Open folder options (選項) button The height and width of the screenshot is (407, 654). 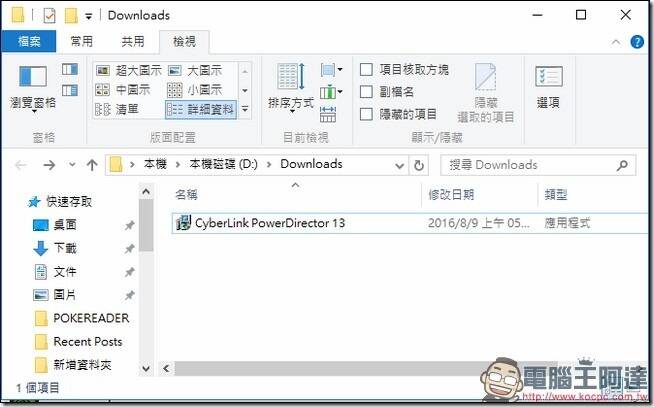(548, 87)
